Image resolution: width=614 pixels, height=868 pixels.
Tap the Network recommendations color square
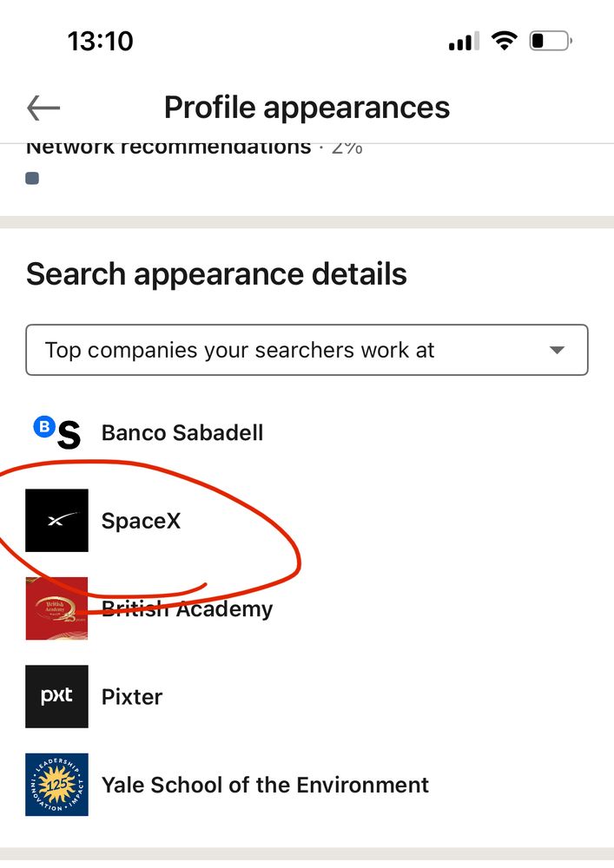[x=32, y=179]
